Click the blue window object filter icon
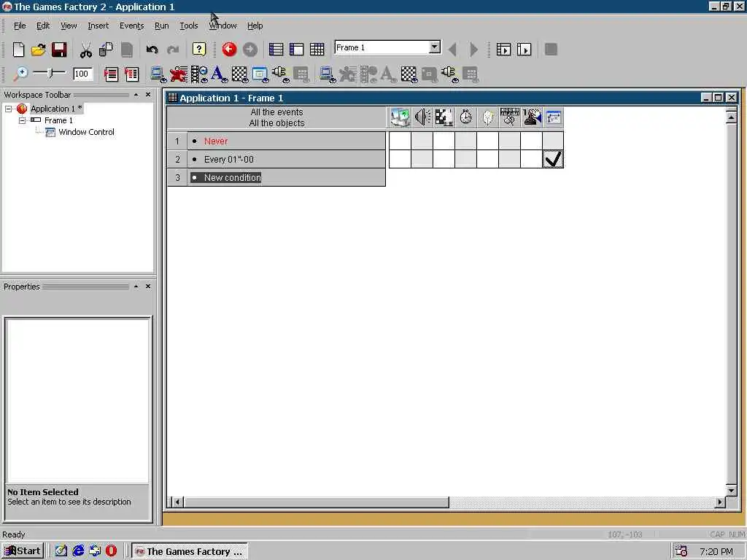 260,74
